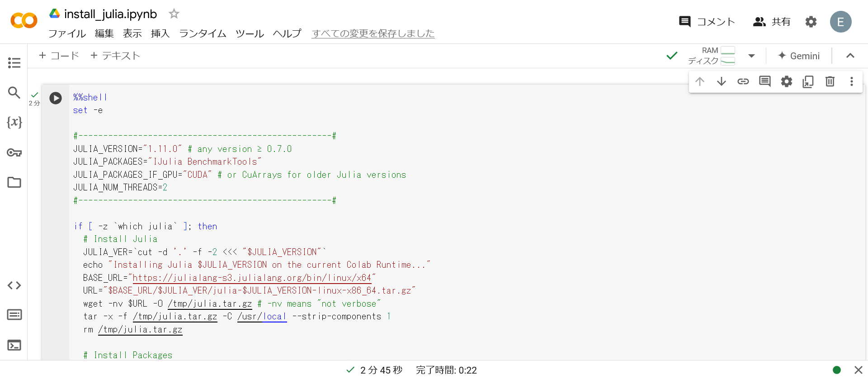Screen dimensions: 868x379
Task: Open notebook settings gear in header
Action: pyautogui.click(x=811, y=22)
